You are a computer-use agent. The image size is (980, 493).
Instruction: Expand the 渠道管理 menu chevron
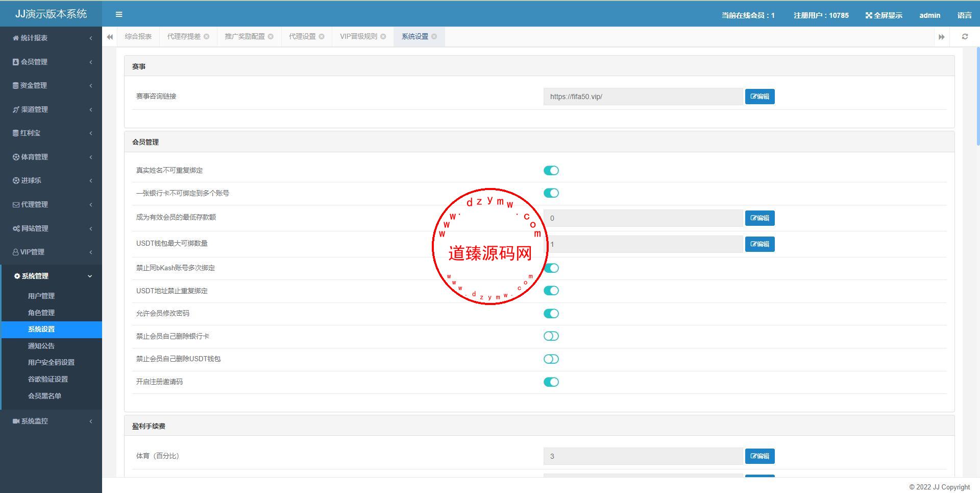point(91,109)
